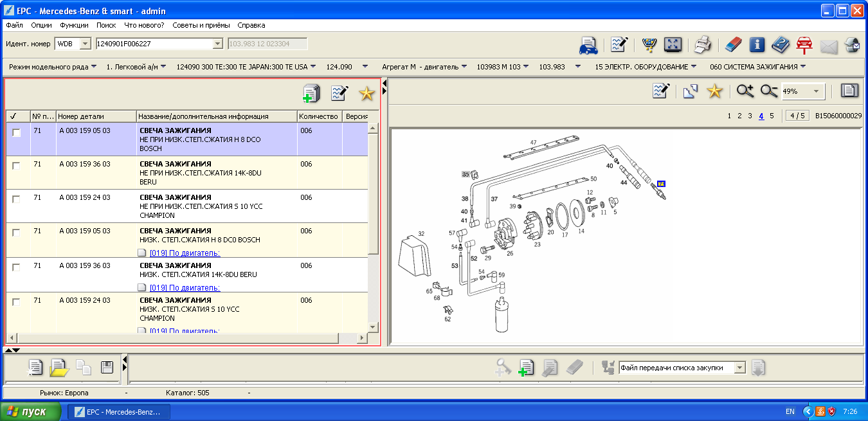The image size is (868, 421).
Task: Open the Файл передачи списка закупки dropdown
Action: 739,368
